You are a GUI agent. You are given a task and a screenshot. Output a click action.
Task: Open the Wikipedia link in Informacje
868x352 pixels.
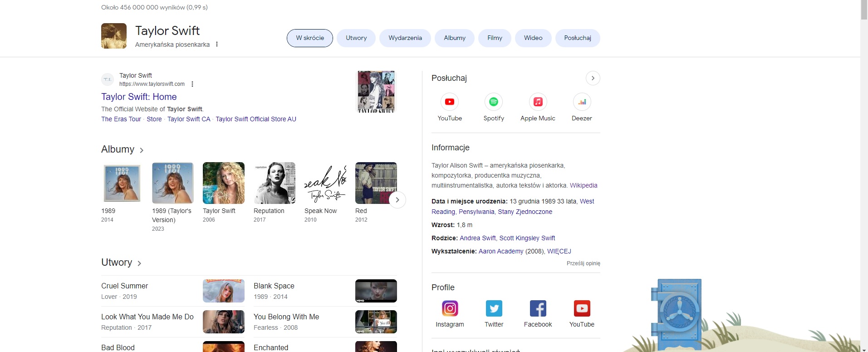tap(584, 185)
